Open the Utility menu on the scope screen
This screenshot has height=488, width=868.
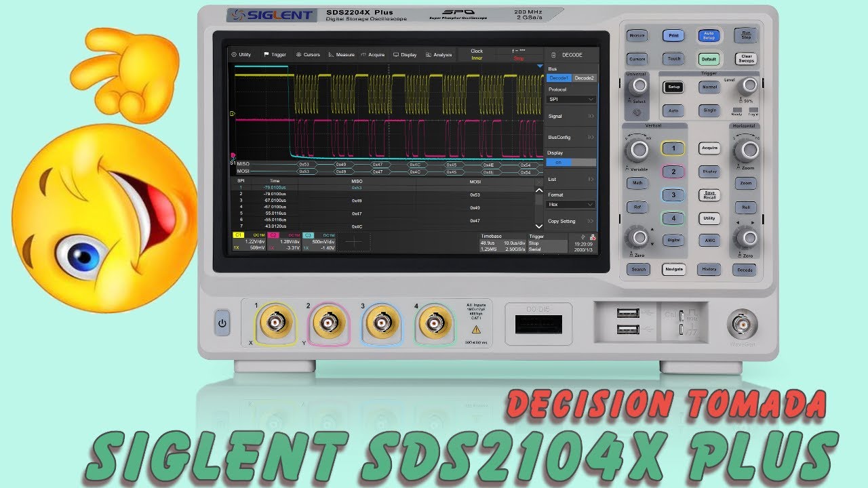tap(241, 55)
